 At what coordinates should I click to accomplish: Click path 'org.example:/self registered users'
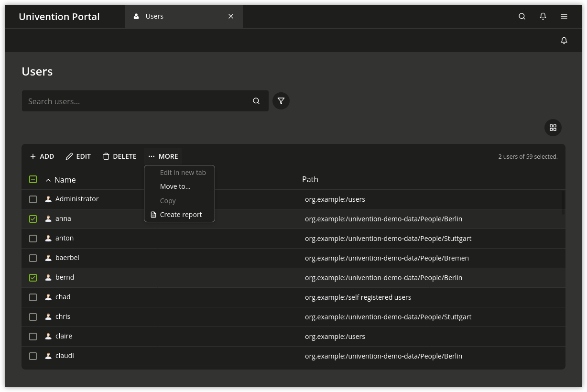358,297
